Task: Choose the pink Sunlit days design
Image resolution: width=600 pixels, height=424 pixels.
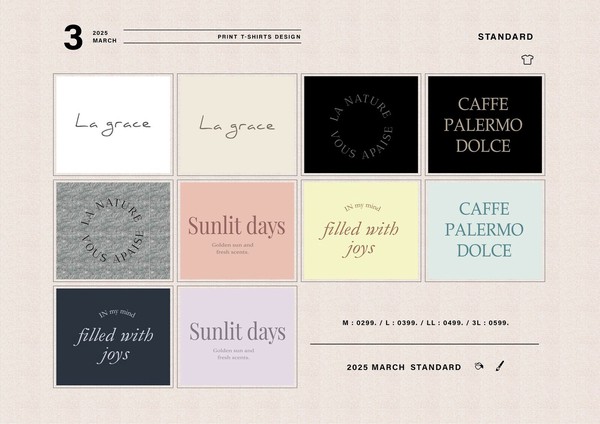Action: pos(237,230)
